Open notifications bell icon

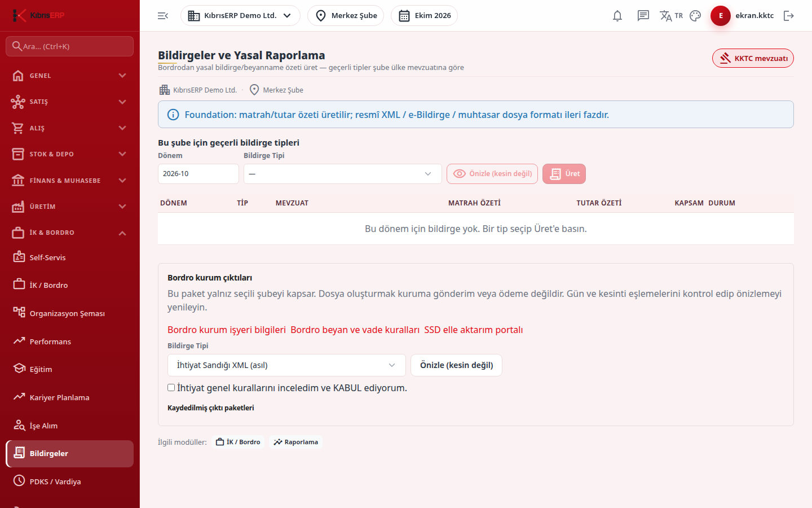point(617,16)
